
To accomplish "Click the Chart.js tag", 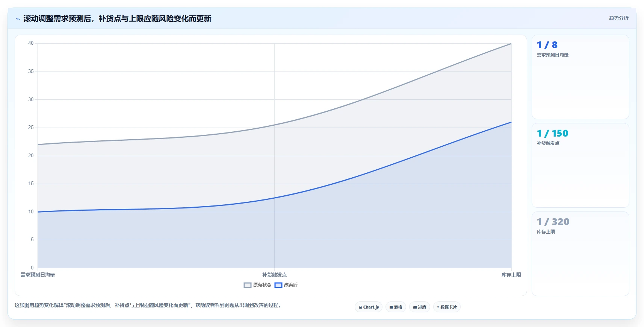I will point(369,307).
